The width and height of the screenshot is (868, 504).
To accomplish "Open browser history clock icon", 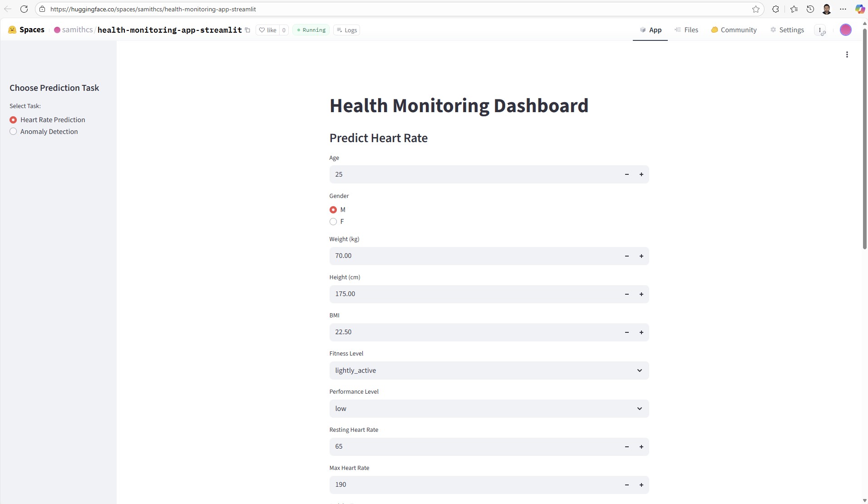I will tap(810, 9).
